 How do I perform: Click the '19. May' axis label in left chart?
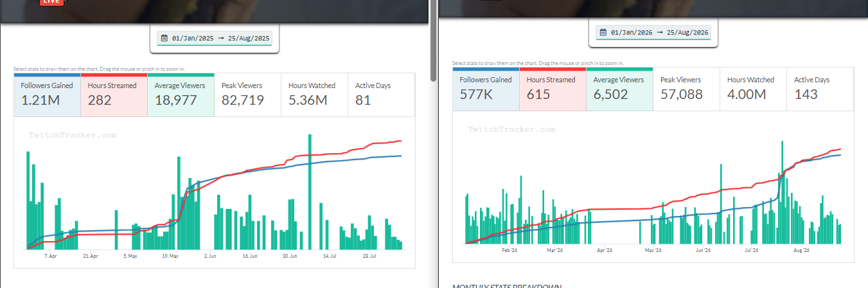pyautogui.click(x=170, y=256)
